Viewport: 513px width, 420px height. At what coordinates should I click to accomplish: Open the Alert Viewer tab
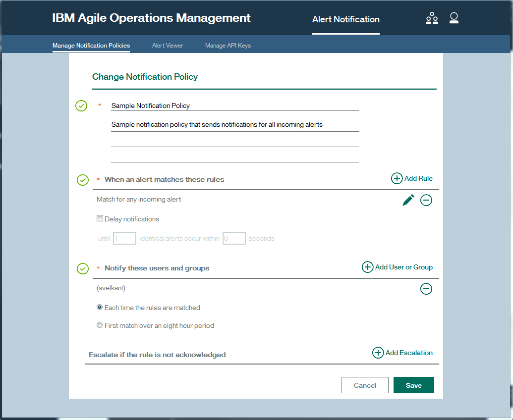pyautogui.click(x=168, y=46)
